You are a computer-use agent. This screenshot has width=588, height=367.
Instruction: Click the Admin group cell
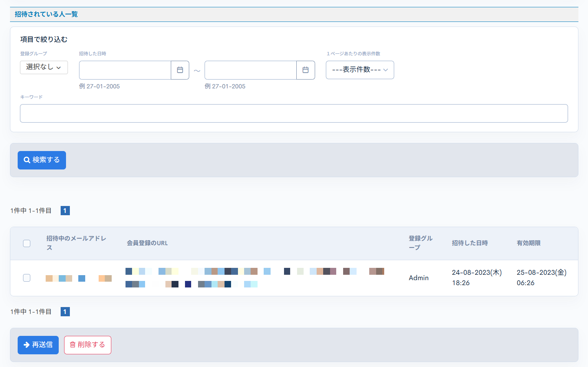click(419, 278)
